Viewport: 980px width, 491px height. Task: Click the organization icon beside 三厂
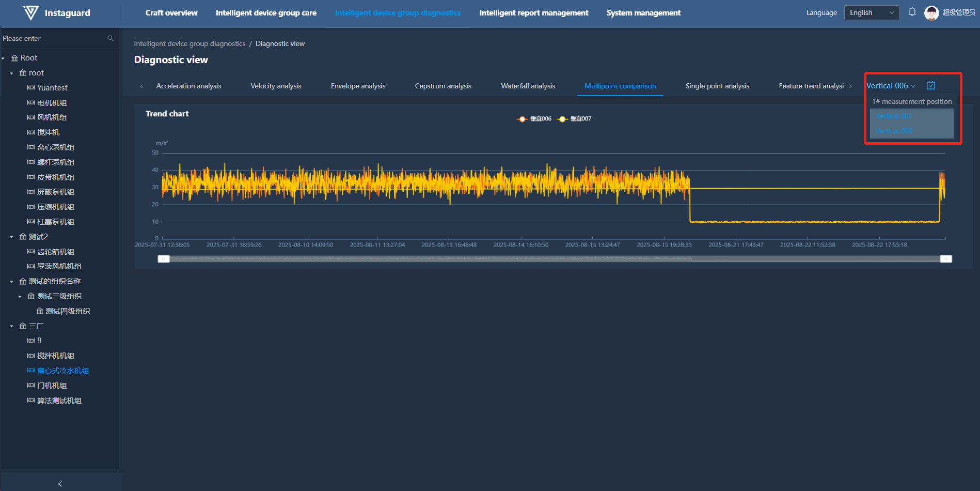pos(23,326)
